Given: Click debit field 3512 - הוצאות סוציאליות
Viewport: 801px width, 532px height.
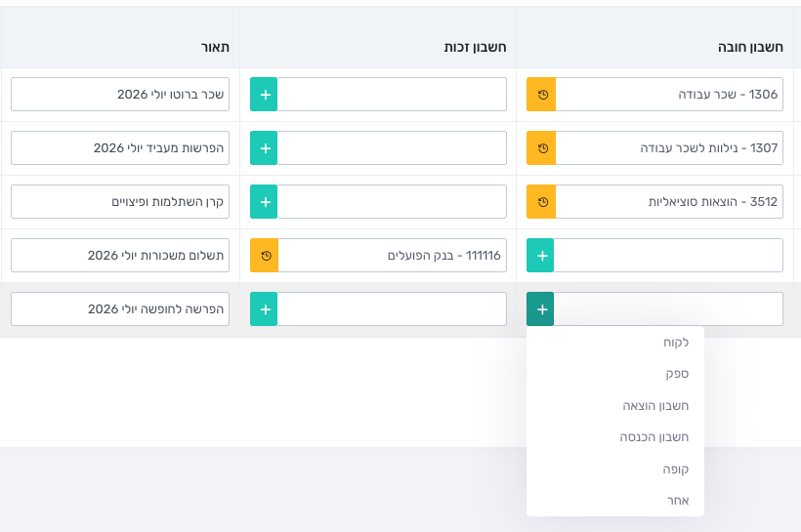Looking at the screenshot, I should coord(669,202).
